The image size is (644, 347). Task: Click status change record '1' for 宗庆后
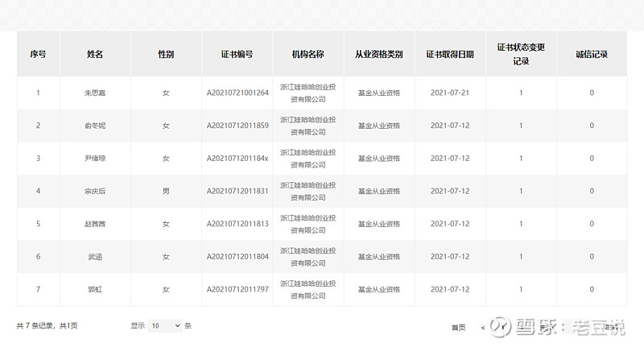[521, 191]
